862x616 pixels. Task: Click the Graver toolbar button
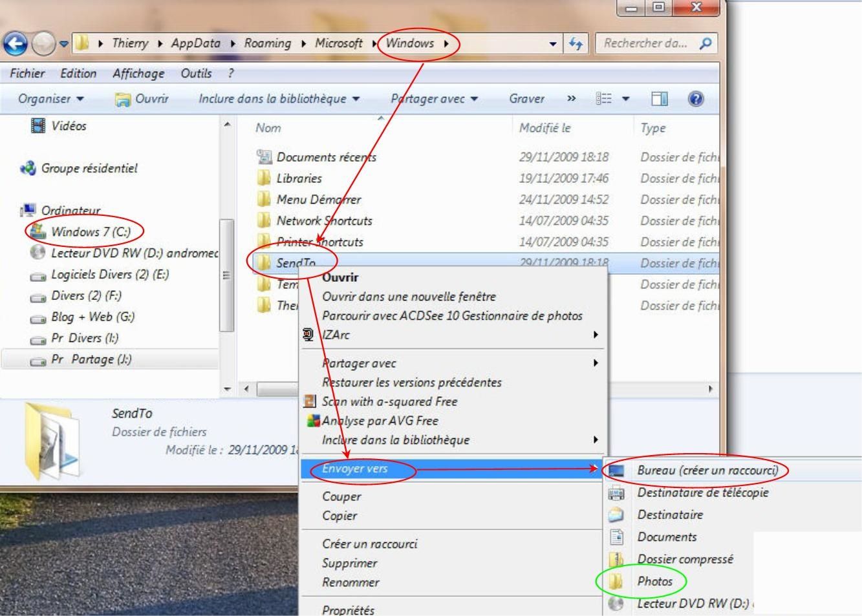pyautogui.click(x=526, y=98)
